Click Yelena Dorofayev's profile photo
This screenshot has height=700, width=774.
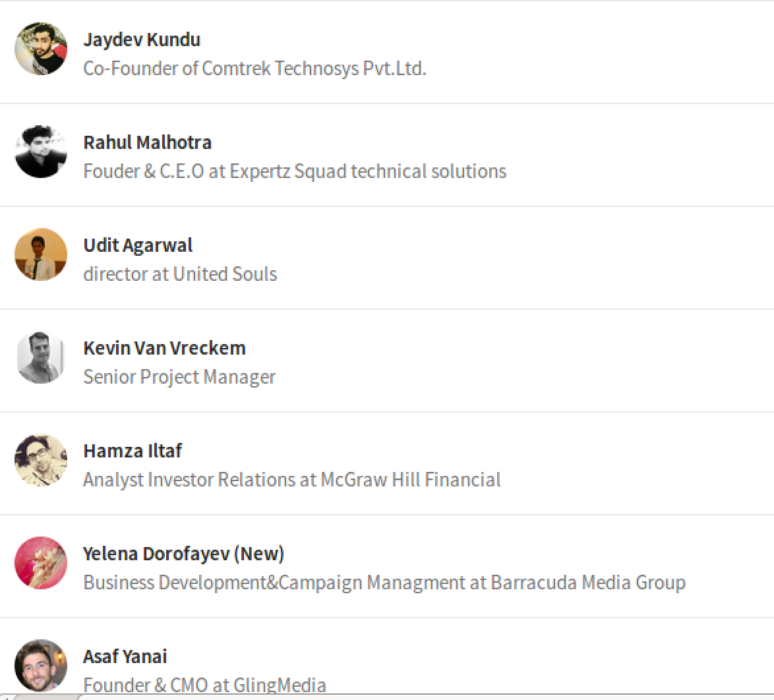pos(41,563)
